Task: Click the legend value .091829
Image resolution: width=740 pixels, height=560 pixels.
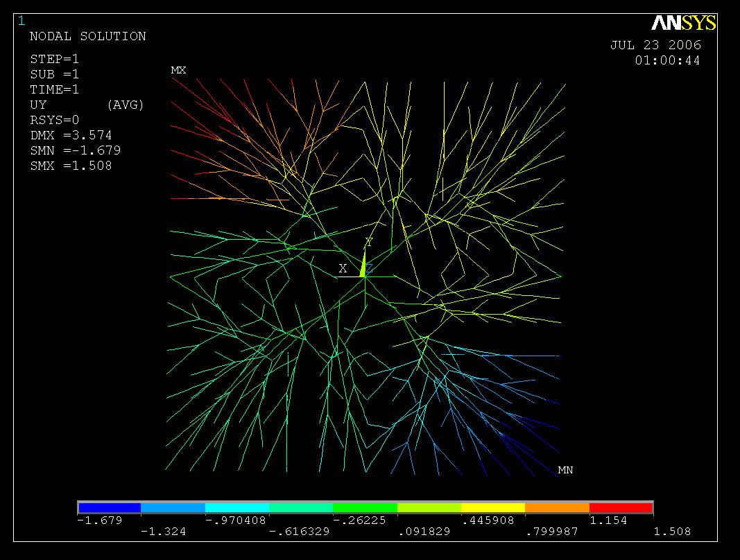Action: 424,532
